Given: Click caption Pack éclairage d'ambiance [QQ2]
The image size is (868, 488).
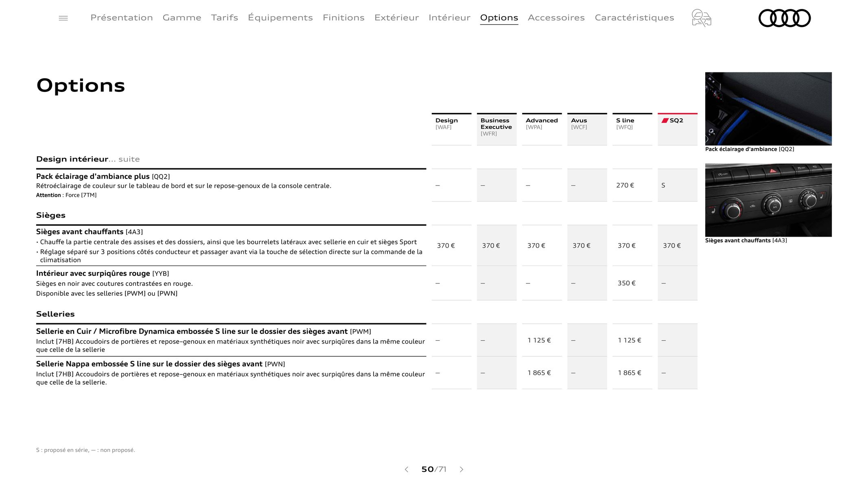Looking at the screenshot, I should pyautogui.click(x=750, y=149).
